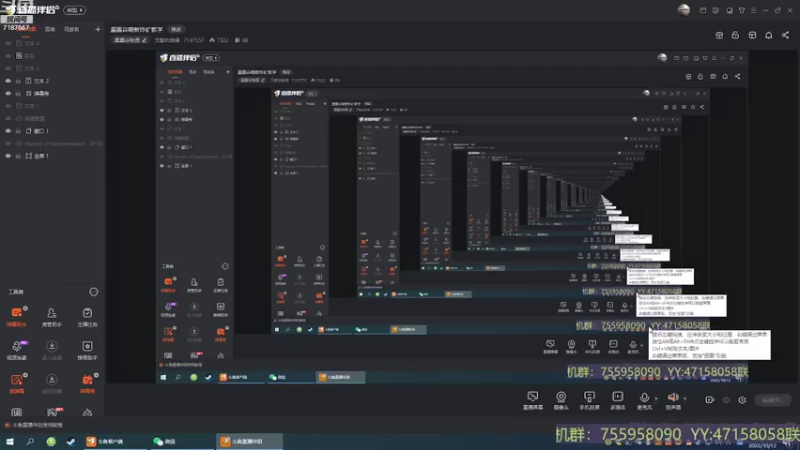Screen dimensions: 800x450
Task: Add a 摄像头 camera source
Action: coord(561,401)
